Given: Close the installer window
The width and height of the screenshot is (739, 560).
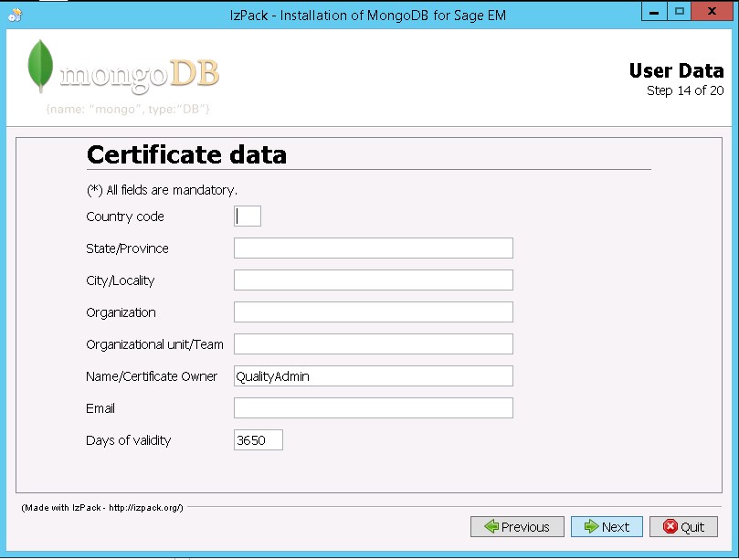Looking at the screenshot, I should pos(713,12).
